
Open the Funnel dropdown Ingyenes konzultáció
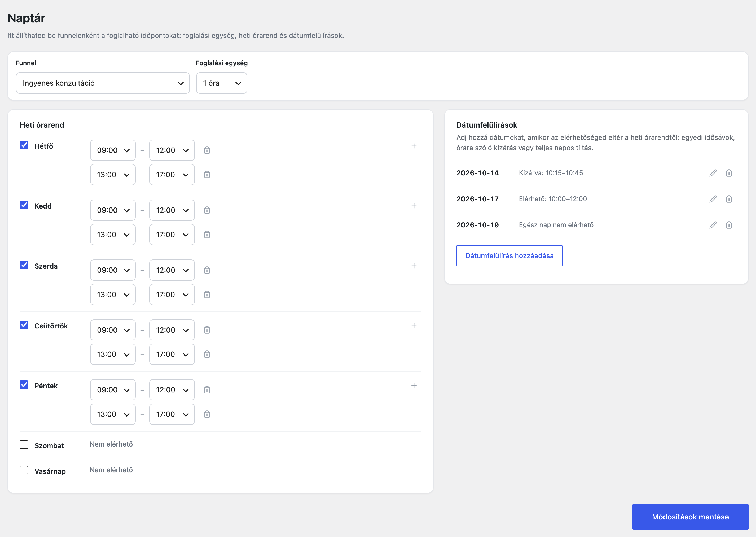coord(103,83)
